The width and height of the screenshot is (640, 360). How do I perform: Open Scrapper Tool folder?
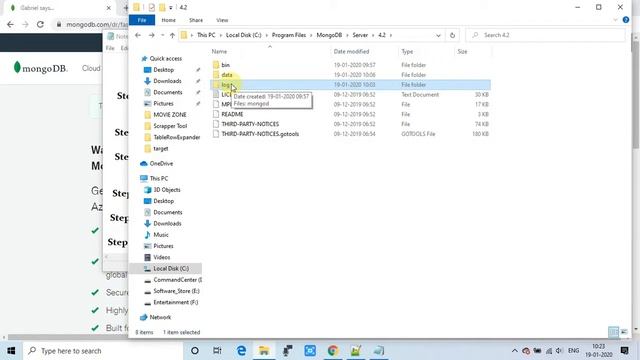click(170, 126)
